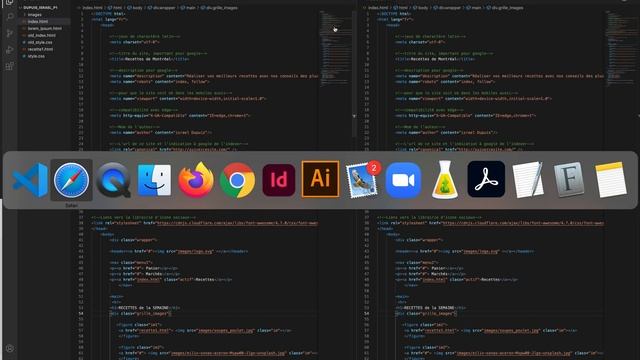Select Font Book in the app switcher

(x=569, y=180)
